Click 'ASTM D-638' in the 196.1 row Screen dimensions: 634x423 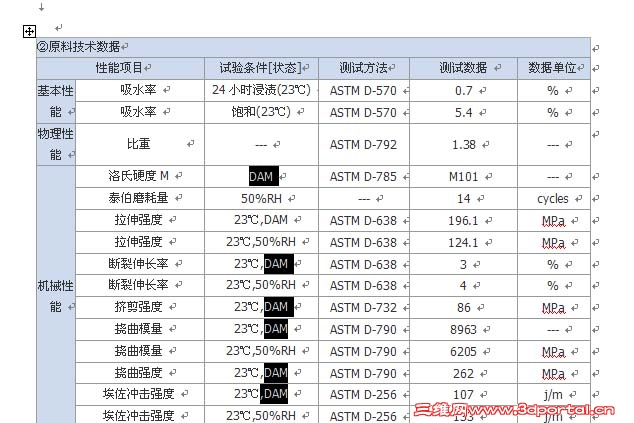click(363, 221)
